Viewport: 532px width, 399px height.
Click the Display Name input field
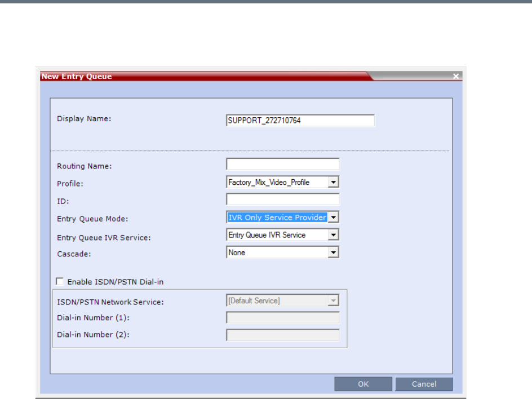300,121
